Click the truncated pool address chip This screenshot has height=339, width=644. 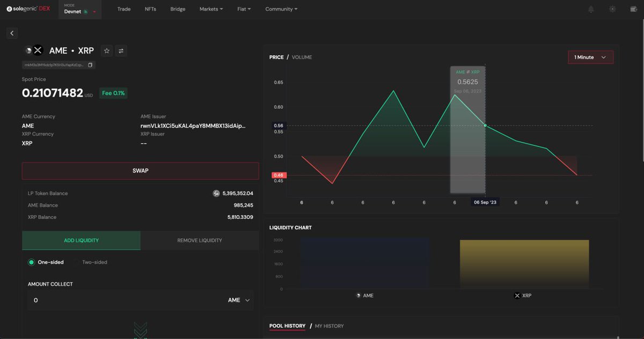(59, 65)
